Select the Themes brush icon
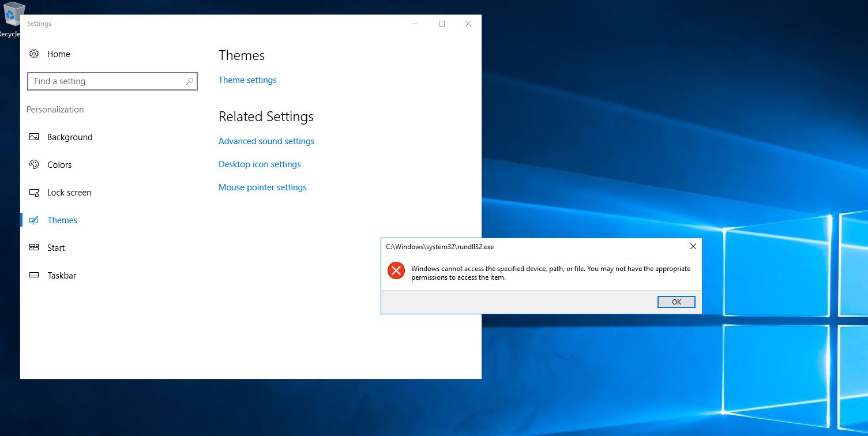868x436 pixels. tap(35, 220)
